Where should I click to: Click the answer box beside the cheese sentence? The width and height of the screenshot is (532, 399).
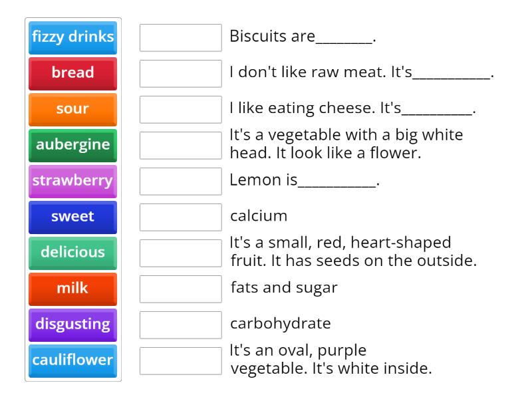pyautogui.click(x=181, y=109)
